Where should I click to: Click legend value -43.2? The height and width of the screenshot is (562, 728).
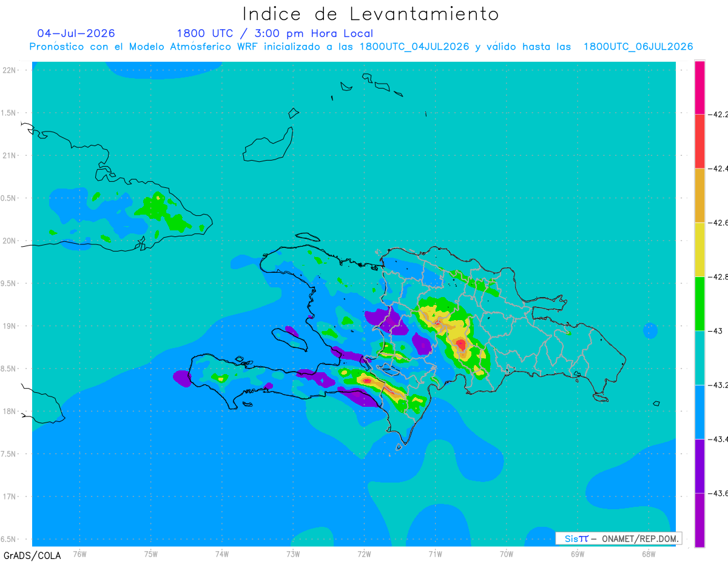coord(718,385)
